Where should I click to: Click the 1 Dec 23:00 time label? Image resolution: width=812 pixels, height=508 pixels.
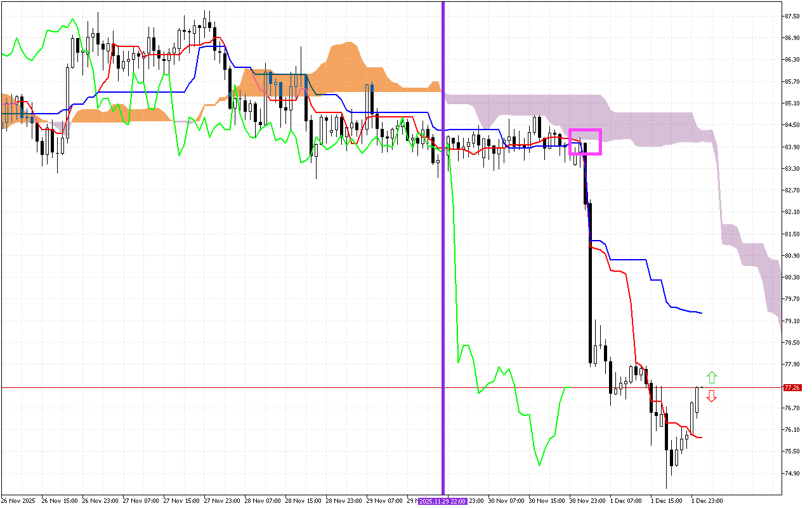tap(707, 501)
